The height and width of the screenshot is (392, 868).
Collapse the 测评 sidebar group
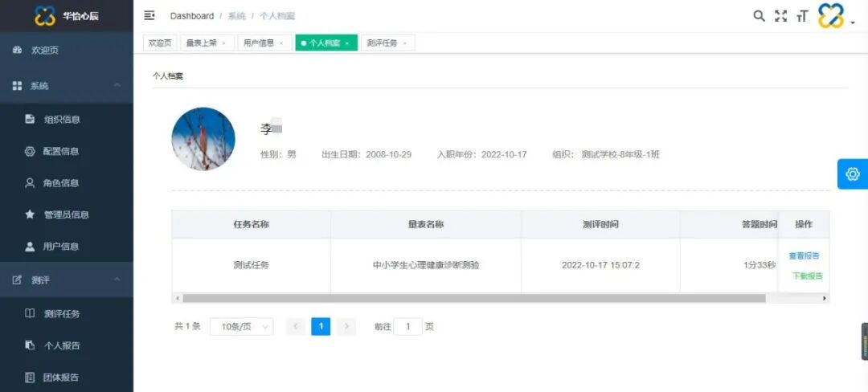coord(67,280)
